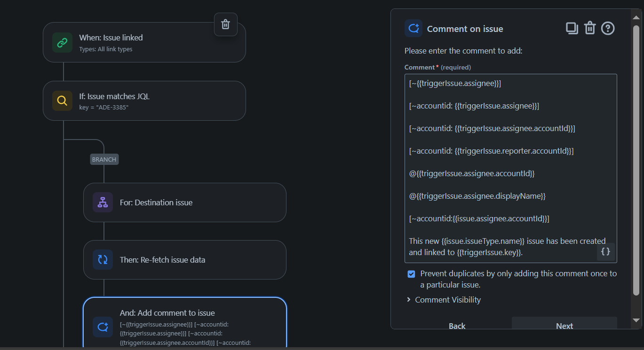The width and height of the screenshot is (644, 350).
Task: Click the blue Re-fetch refresh arrows icon
Action: coord(103,260)
